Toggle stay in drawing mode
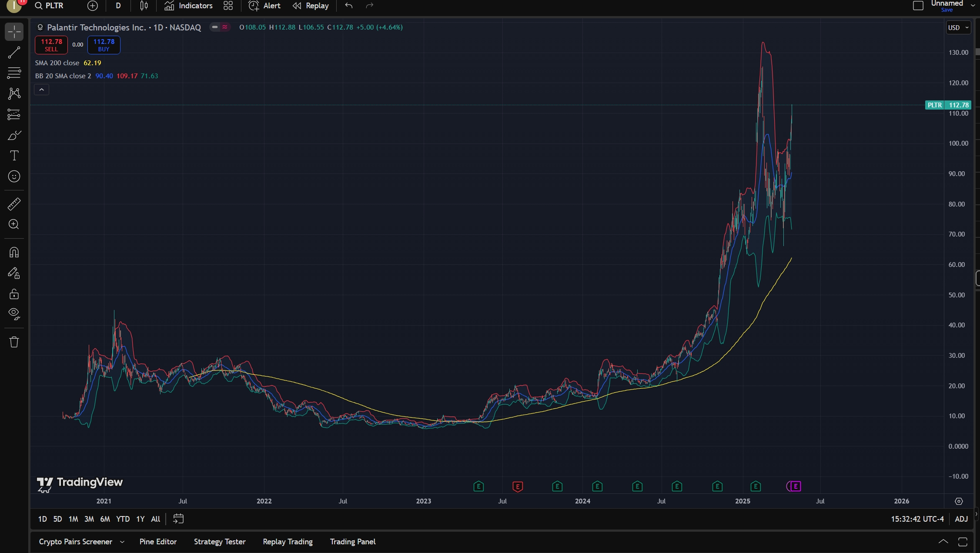Viewport: 980px width, 553px height. point(14,273)
